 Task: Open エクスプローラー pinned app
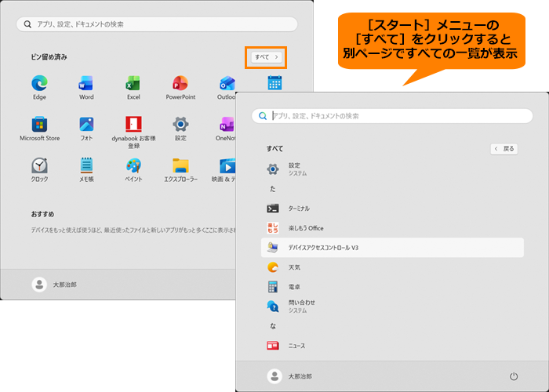180,170
